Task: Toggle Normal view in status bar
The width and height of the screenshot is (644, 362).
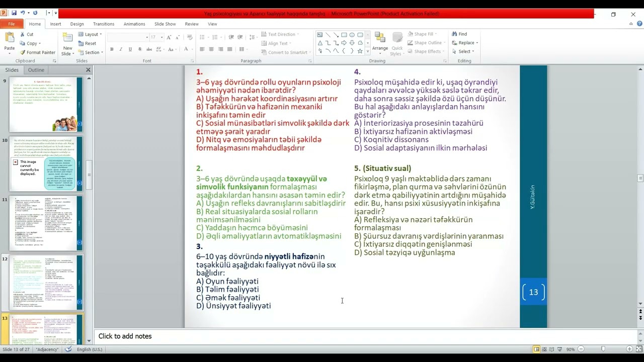Action: click(537, 349)
